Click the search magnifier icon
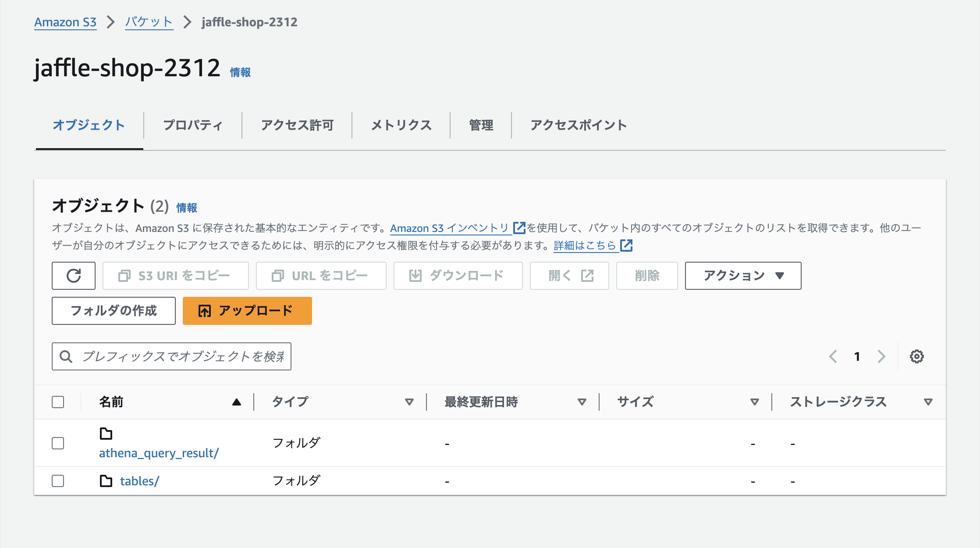980x548 pixels. pyautogui.click(x=66, y=356)
